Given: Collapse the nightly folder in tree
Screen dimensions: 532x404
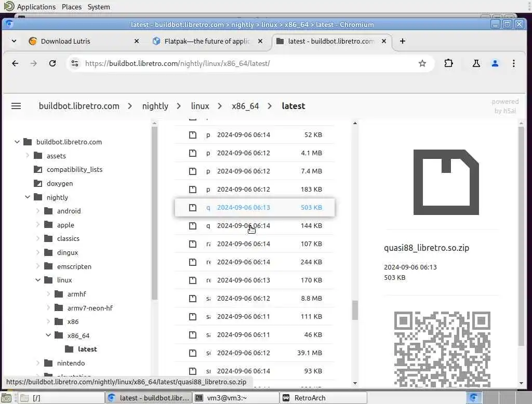Looking at the screenshot, I should (28, 197).
